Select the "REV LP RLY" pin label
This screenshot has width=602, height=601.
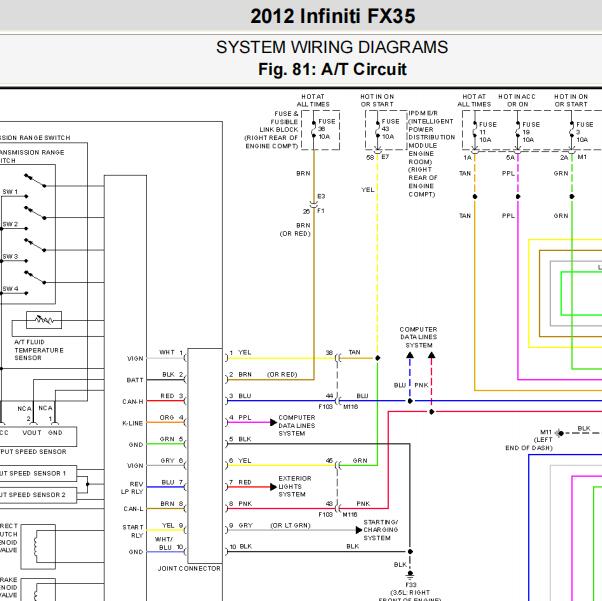coord(132,488)
